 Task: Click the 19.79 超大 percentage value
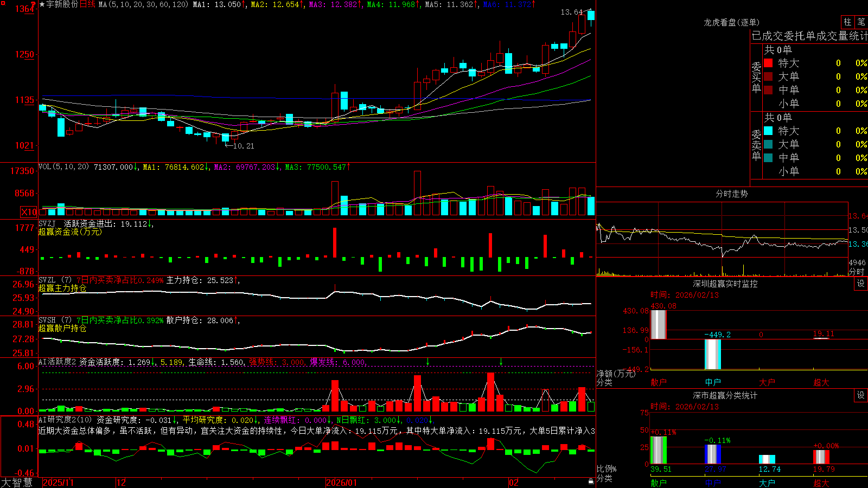pyautogui.click(x=824, y=469)
